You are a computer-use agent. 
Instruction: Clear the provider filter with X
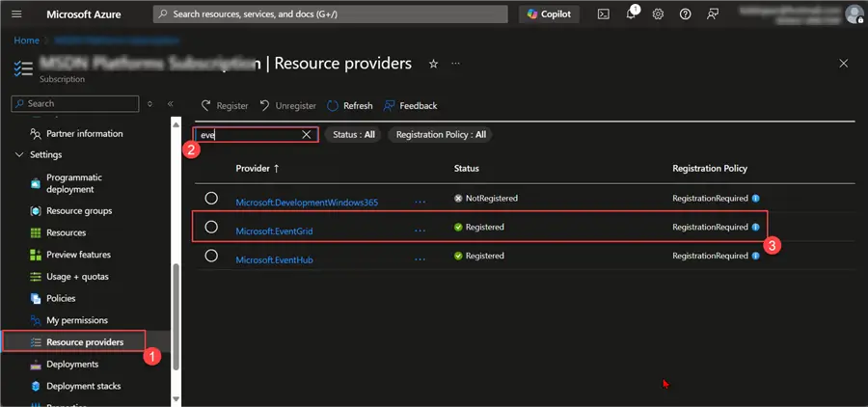[306, 135]
